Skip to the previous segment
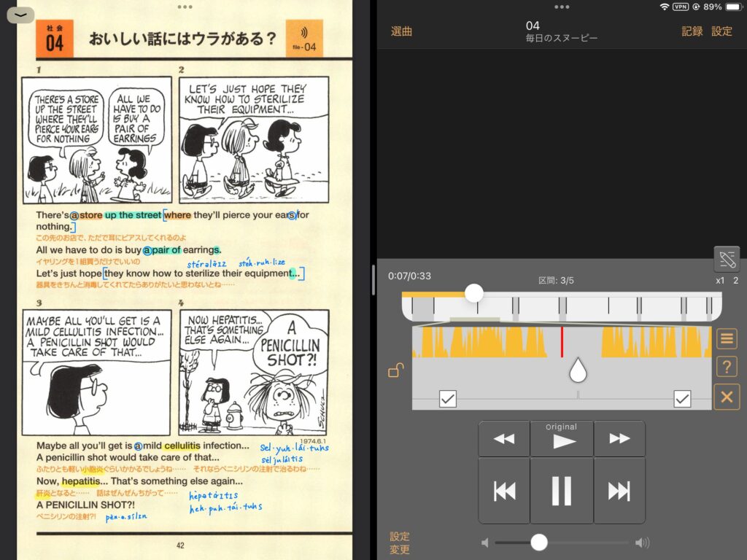Screen dimensions: 747x560 click(x=504, y=491)
